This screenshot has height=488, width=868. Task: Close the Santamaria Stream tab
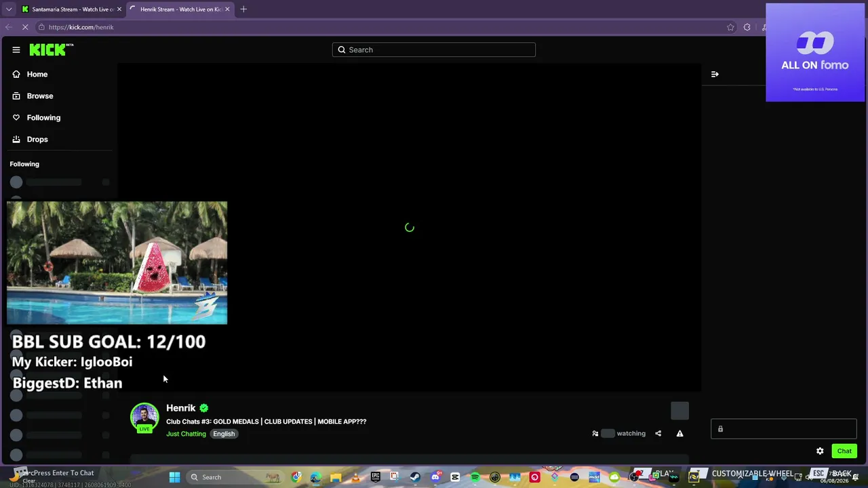(x=119, y=9)
